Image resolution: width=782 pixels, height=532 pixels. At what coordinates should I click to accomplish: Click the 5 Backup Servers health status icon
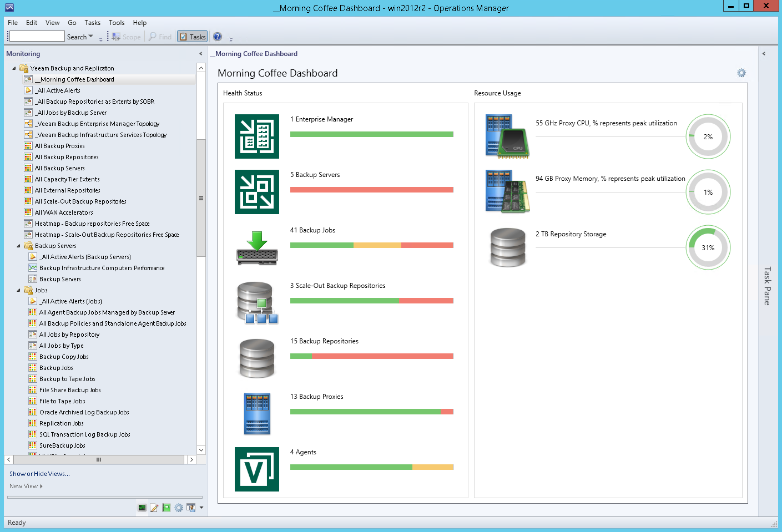257,192
